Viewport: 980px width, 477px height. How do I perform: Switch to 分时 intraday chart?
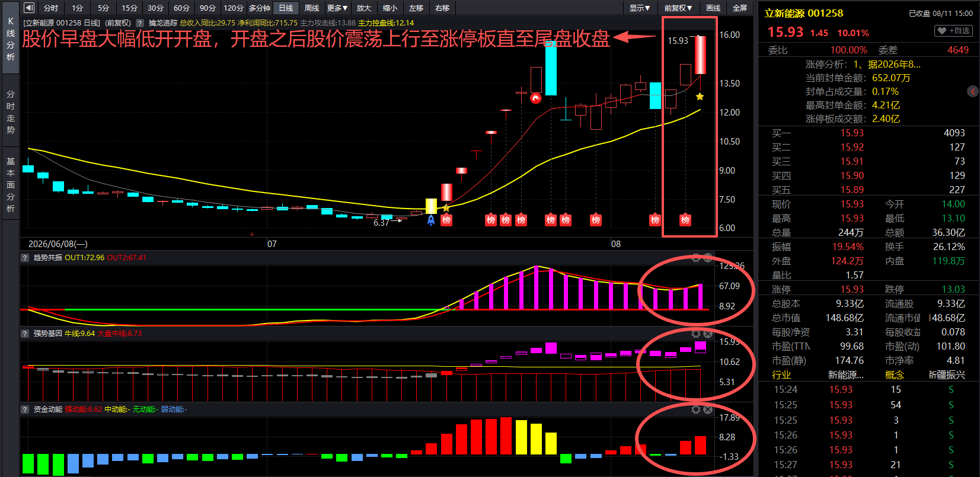point(51,8)
